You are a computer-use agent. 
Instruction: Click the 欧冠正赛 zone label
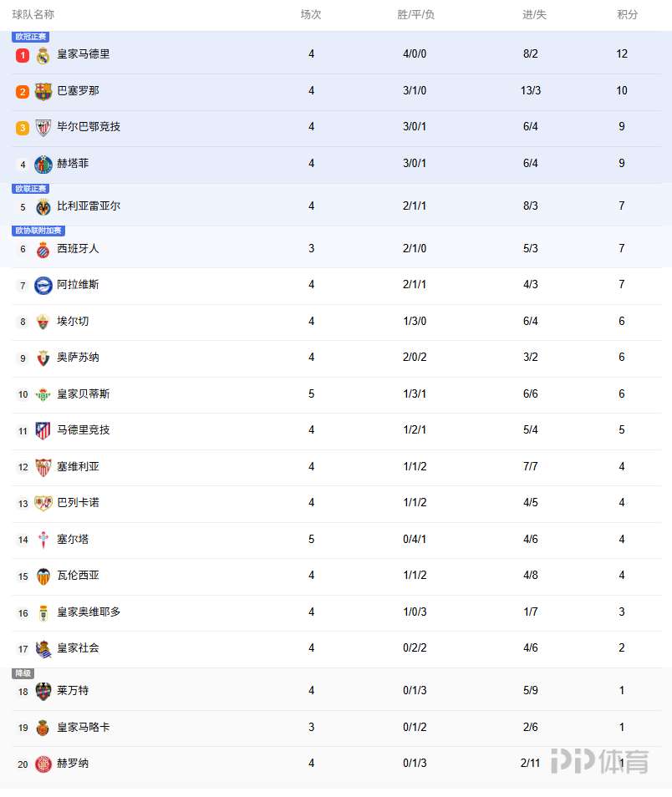pos(31,37)
